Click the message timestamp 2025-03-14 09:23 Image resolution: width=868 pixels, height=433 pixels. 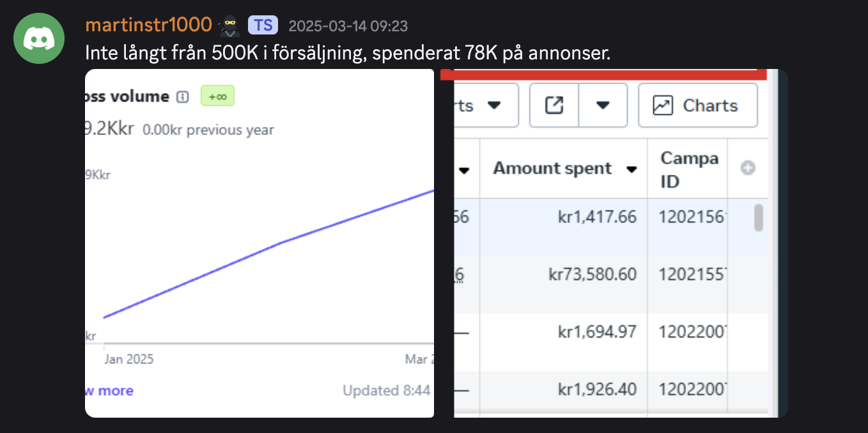[348, 26]
